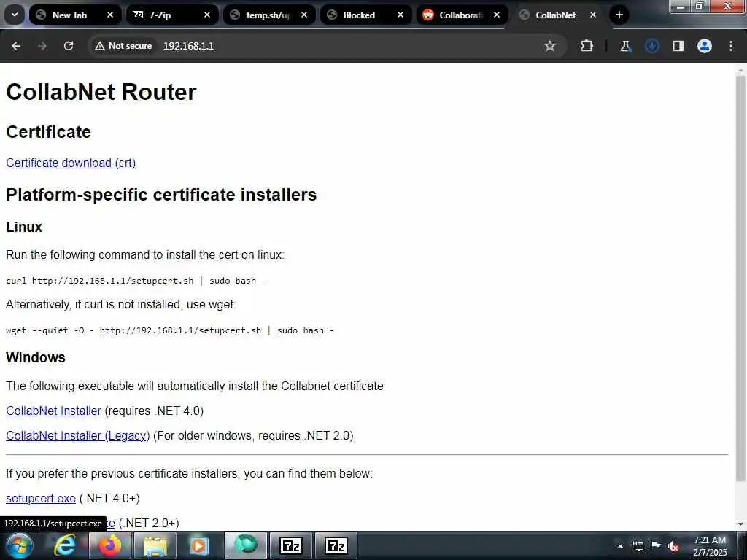Close the temp.sh tab
This screenshot has width=747, height=560.
pyautogui.click(x=304, y=15)
